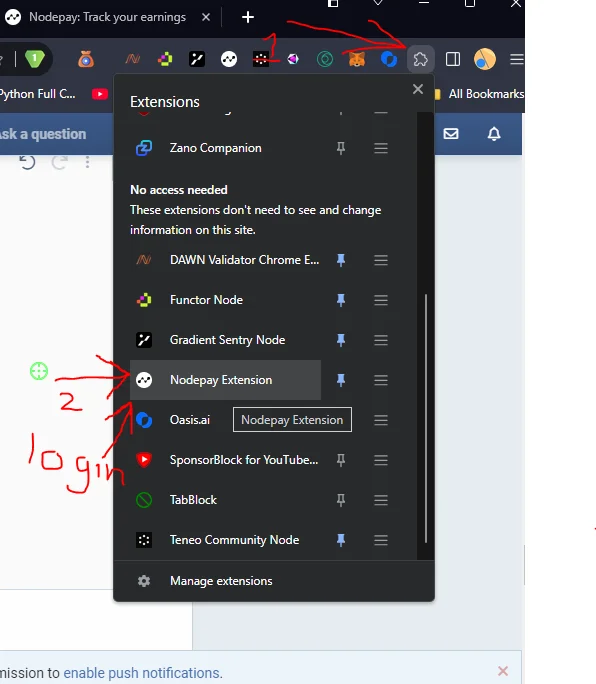Open more options for Nodepay Extension
Screen dimensions: 596x684
point(381,380)
